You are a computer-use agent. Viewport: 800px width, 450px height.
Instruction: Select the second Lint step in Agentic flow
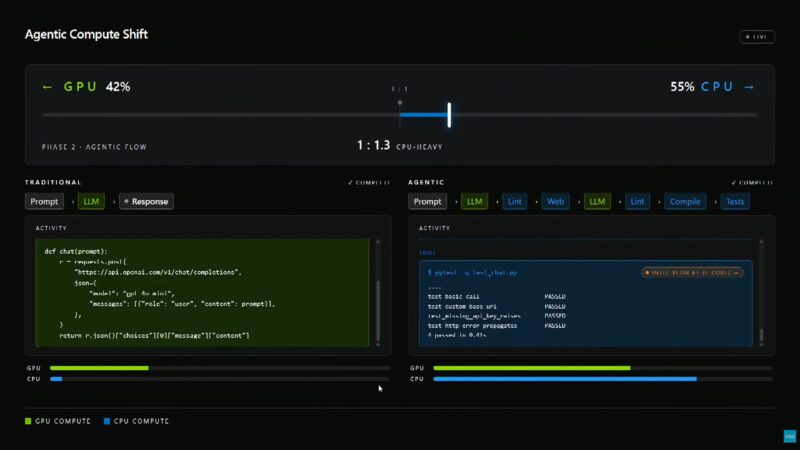point(637,202)
